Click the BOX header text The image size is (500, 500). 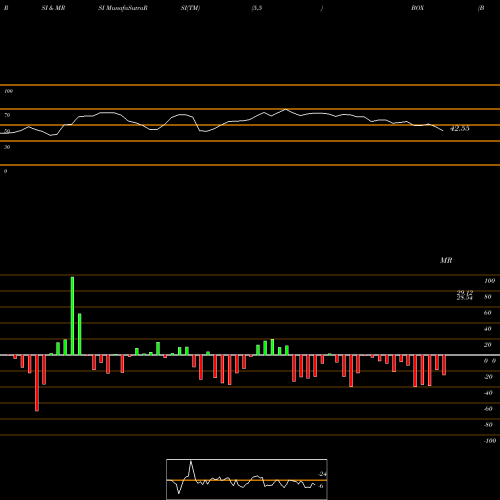pos(417,8)
